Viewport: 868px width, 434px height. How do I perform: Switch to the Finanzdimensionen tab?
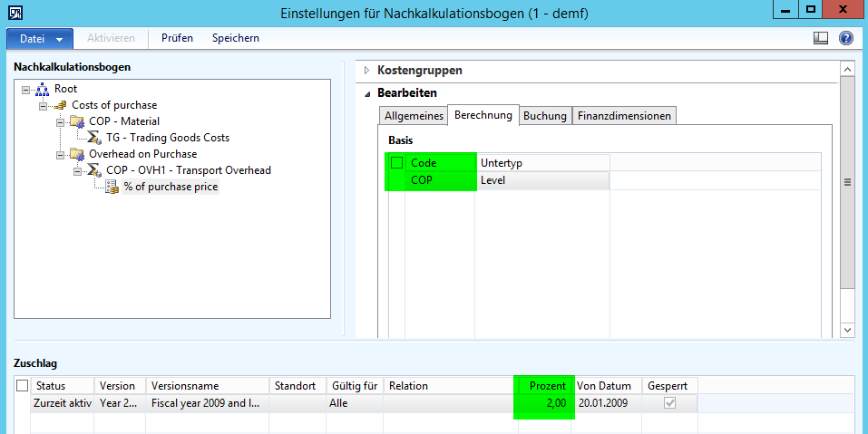coord(625,116)
